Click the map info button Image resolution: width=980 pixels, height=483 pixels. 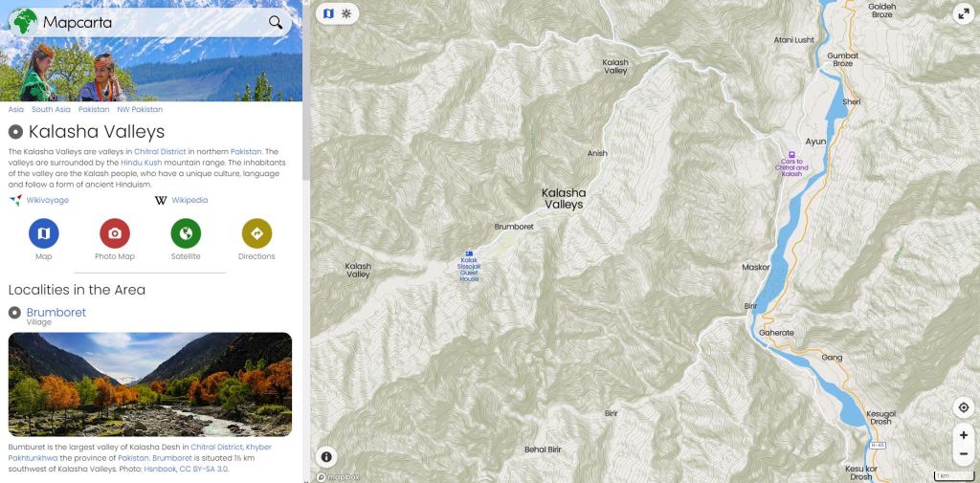[326, 457]
